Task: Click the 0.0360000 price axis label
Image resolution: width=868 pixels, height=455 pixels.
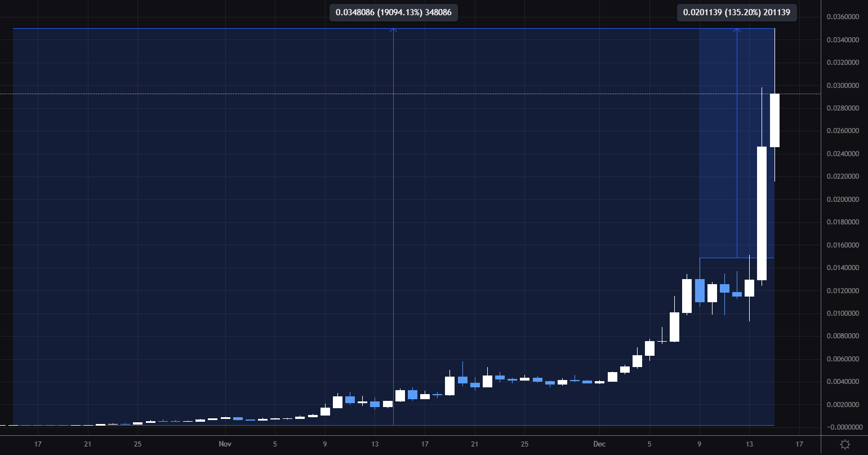Action: pyautogui.click(x=842, y=17)
